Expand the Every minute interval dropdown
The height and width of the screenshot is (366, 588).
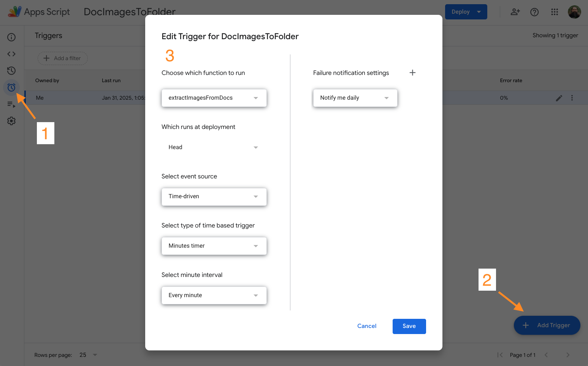pos(214,296)
